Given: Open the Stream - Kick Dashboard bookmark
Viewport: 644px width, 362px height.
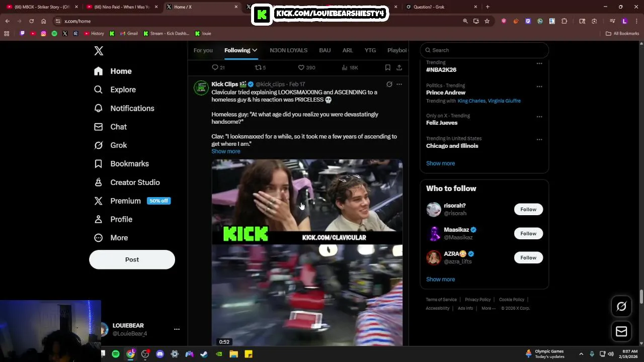Looking at the screenshot, I should point(166,34).
